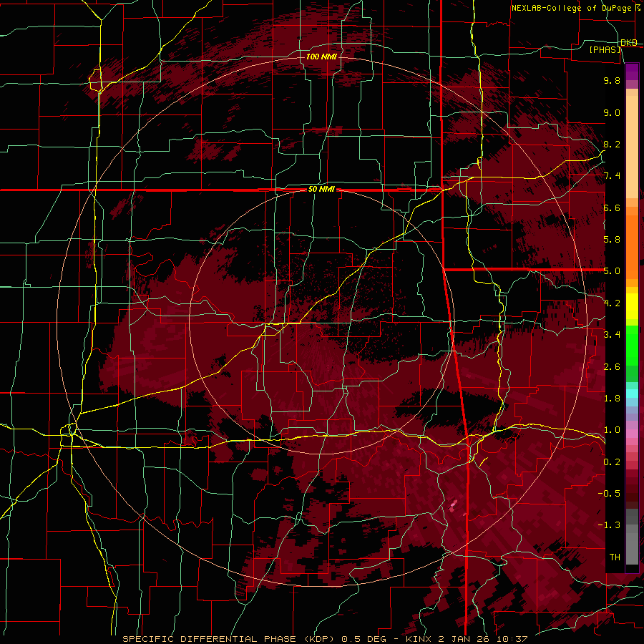Click the 8.2 value on the color scale
This screenshot has height=644, width=644.
[612, 144]
